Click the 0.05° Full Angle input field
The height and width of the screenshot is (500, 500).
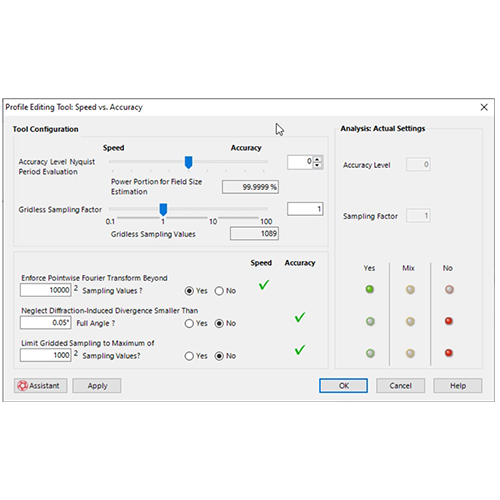click(46, 323)
